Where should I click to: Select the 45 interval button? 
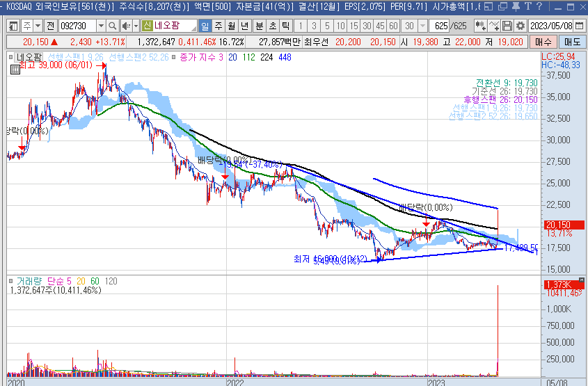tap(380, 26)
